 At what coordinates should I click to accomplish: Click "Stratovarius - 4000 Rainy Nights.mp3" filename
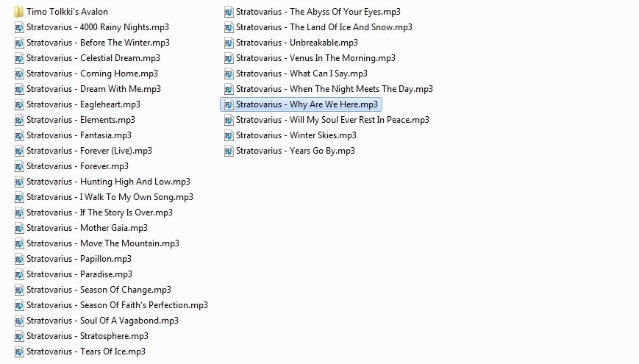coord(98,27)
